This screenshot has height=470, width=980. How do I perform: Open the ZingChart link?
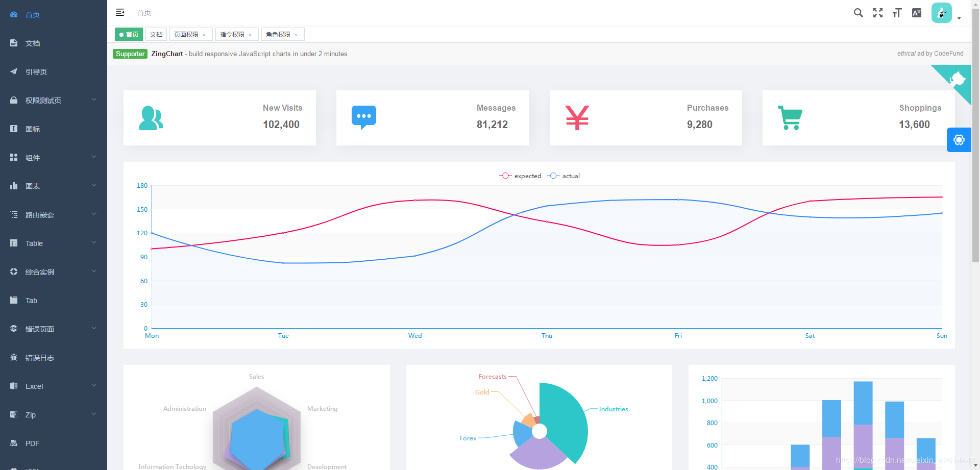point(167,54)
